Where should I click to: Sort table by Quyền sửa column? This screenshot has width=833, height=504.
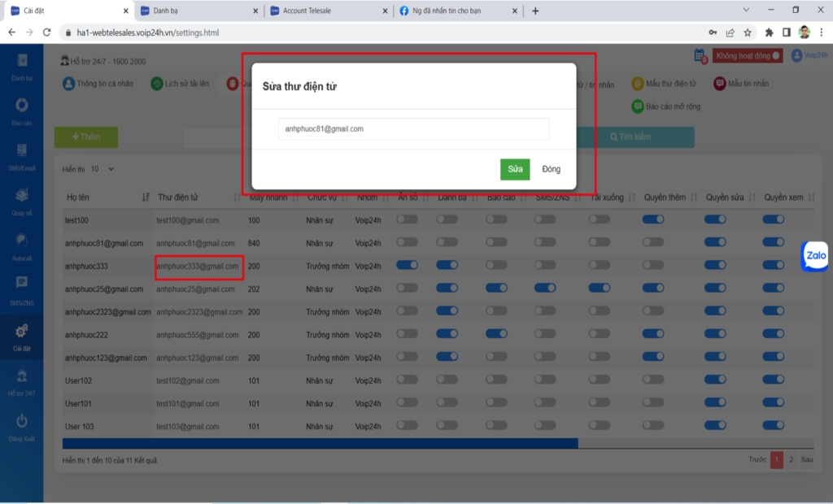pos(752,198)
